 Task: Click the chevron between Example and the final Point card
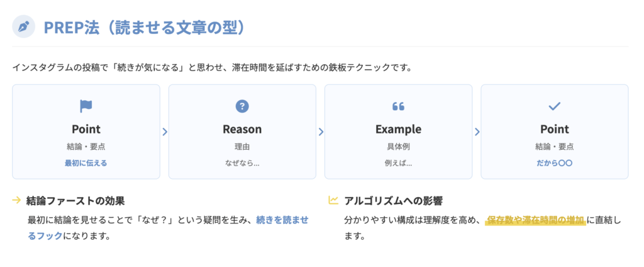[477, 132]
